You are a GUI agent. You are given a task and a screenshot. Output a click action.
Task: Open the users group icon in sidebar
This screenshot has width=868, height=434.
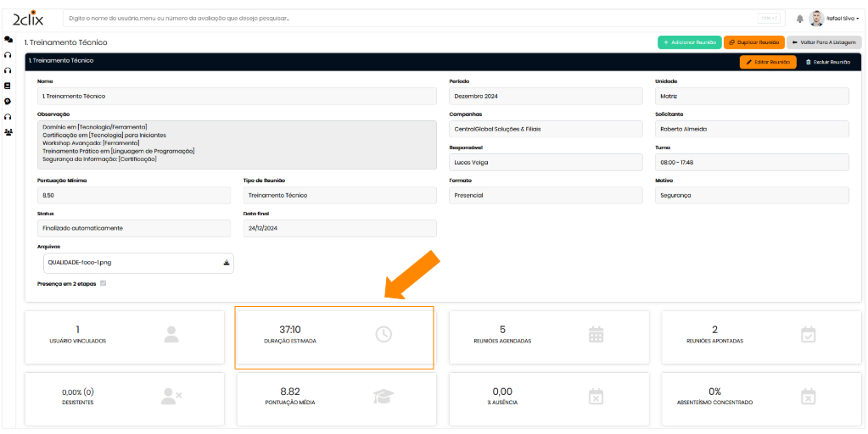[x=8, y=132]
